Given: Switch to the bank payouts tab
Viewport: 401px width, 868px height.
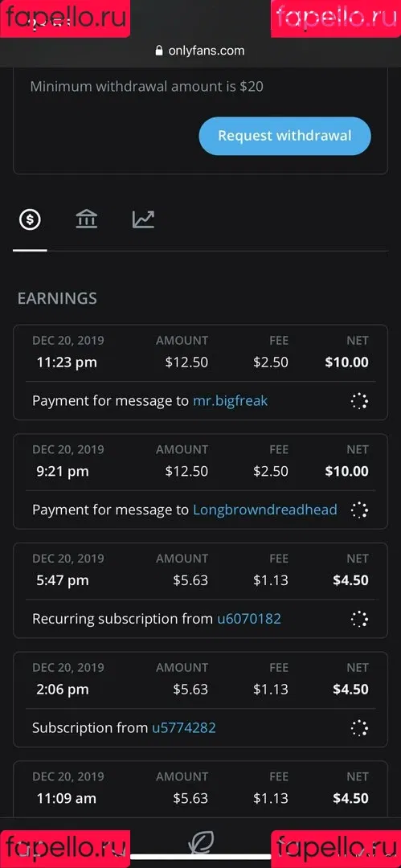Looking at the screenshot, I should (x=87, y=219).
